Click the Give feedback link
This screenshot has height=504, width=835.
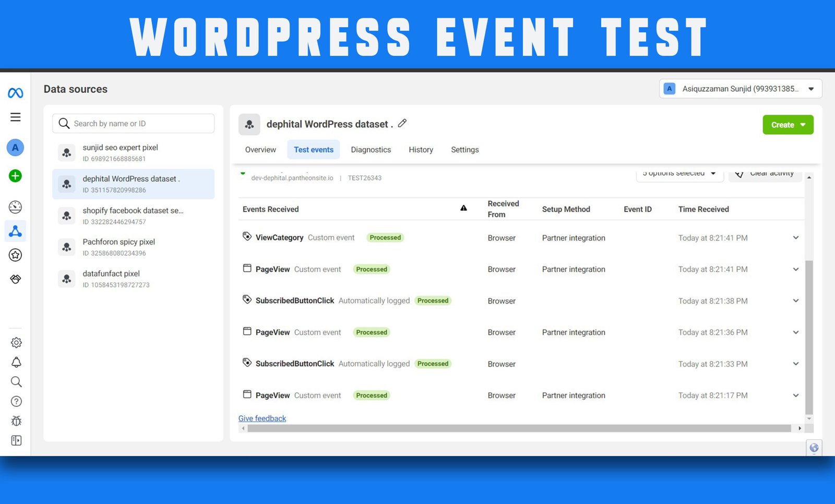[262, 418]
